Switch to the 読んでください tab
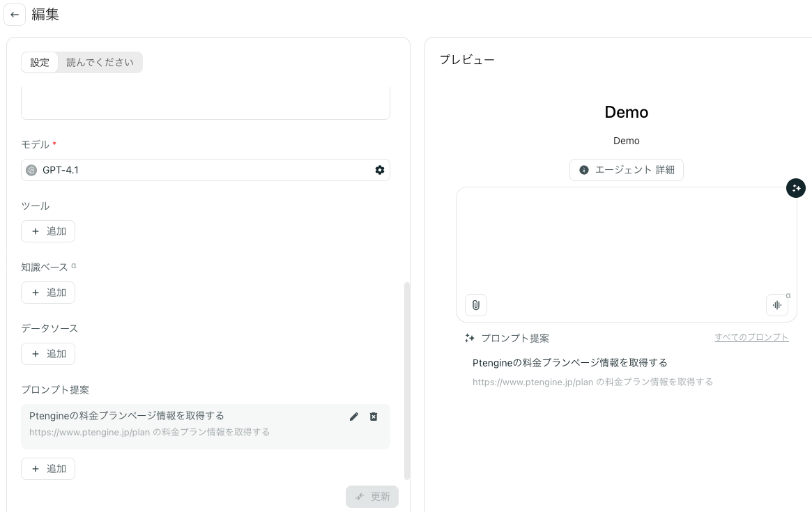The height and width of the screenshot is (512, 812). pyautogui.click(x=100, y=63)
